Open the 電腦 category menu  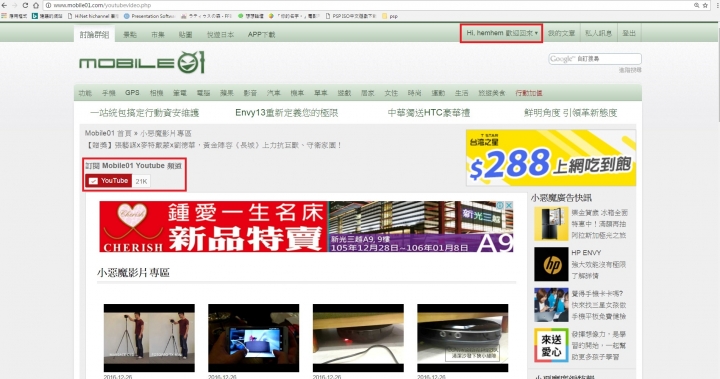[203, 93]
